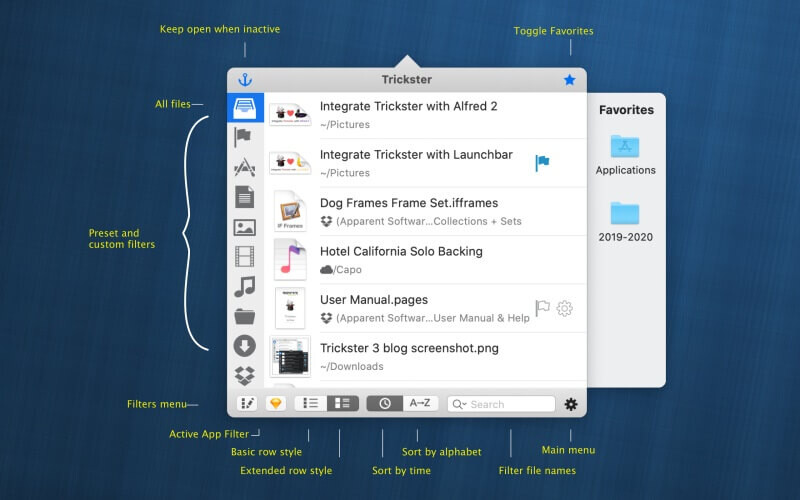Image resolution: width=800 pixels, height=500 pixels.
Task: Select the downloads arrow filter
Action: click(245, 345)
